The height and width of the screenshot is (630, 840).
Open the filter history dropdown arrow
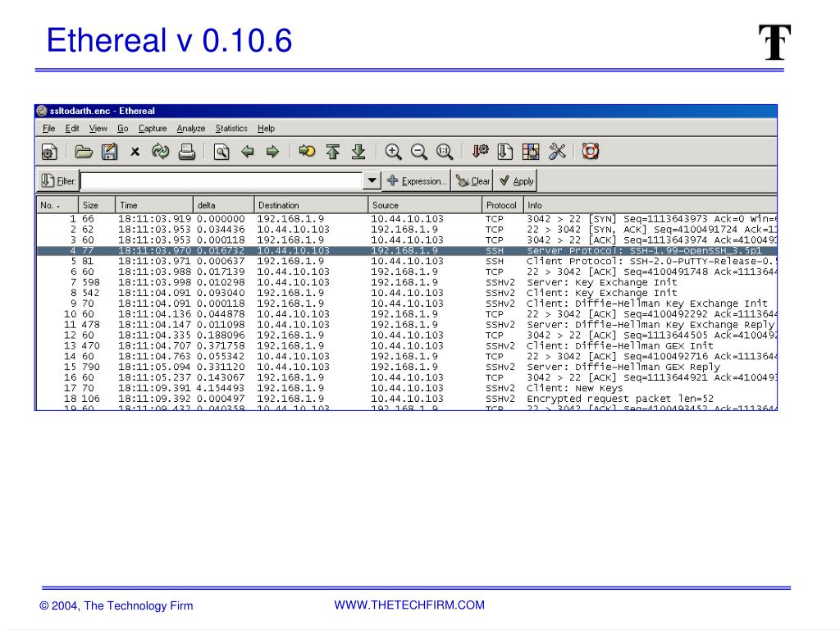tap(372, 181)
